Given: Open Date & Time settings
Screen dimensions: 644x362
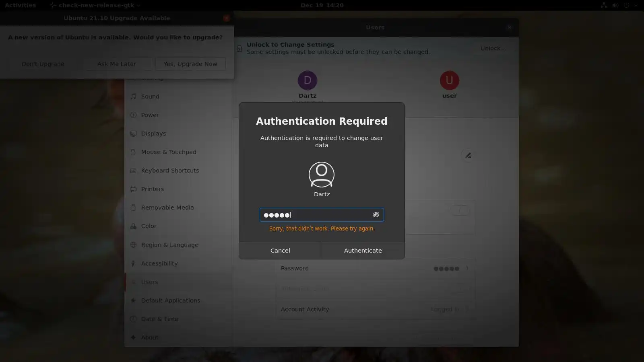Looking at the screenshot, I should [178, 319].
